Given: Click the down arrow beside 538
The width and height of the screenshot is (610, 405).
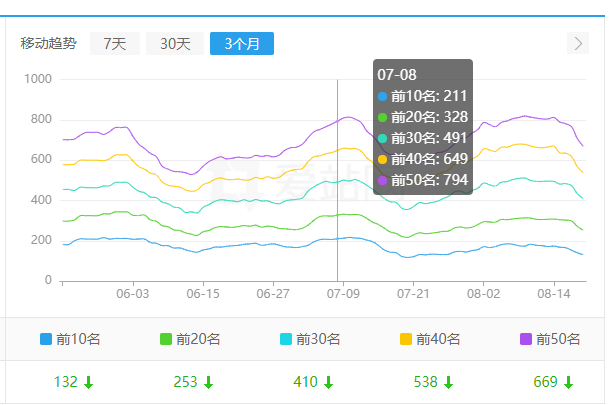Looking at the screenshot, I should click(x=449, y=383).
